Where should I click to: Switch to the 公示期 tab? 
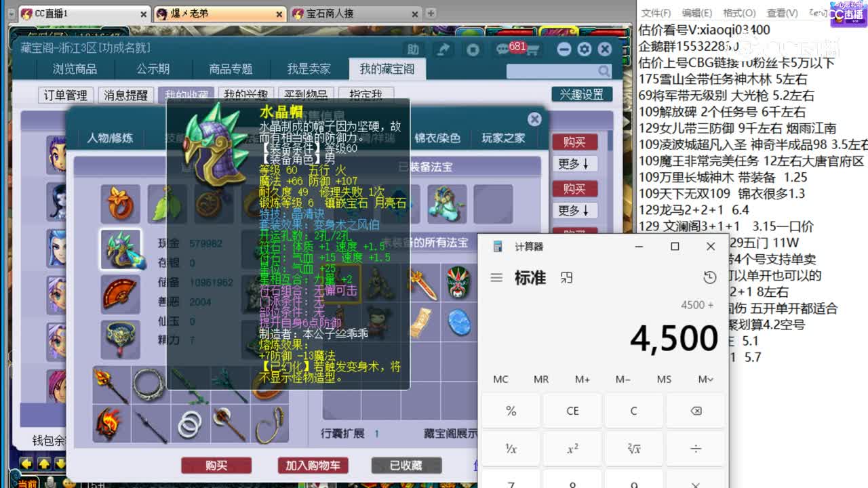click(153, 69)
